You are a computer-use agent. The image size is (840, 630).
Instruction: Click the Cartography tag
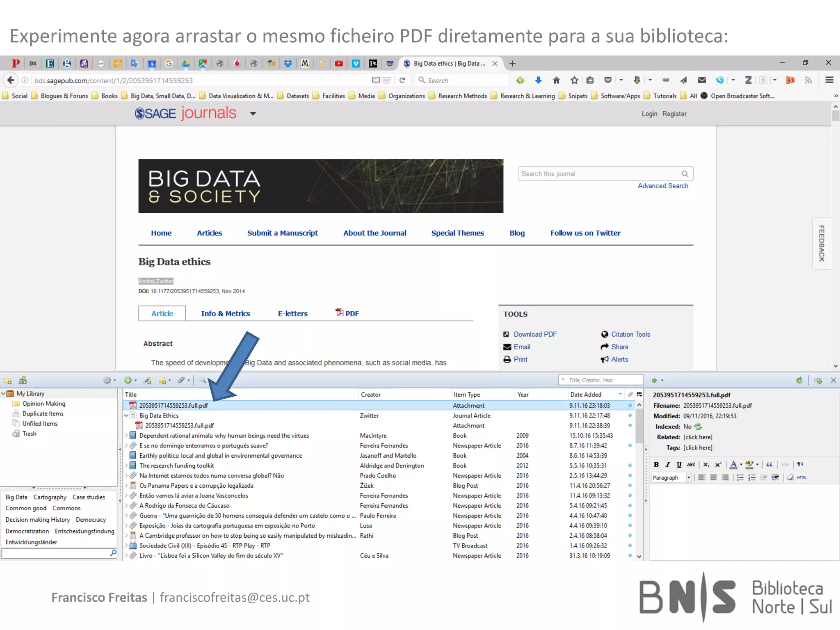point(50,497)
